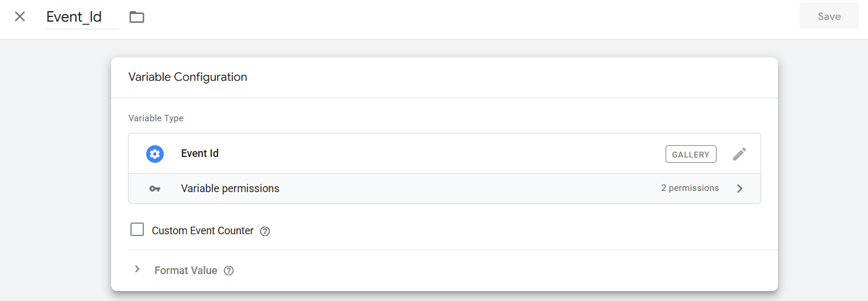
Task: Open the folder icon beside the variable name
Action: tap(137, 17)
